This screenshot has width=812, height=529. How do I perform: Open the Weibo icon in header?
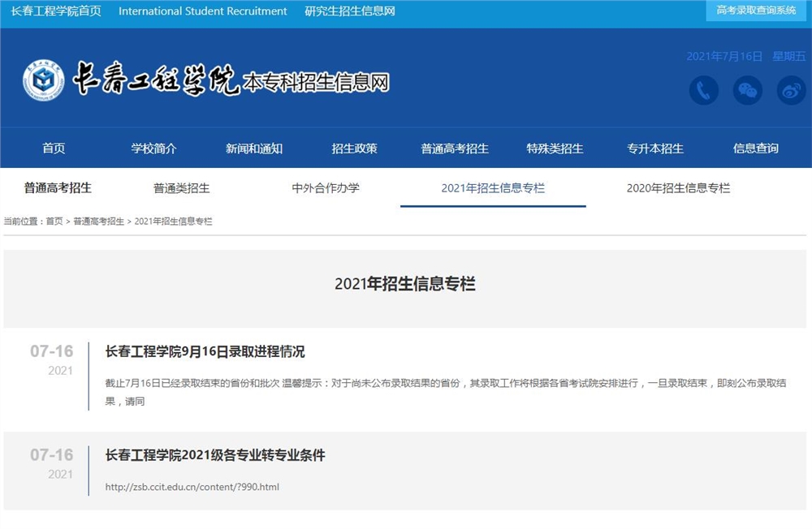pyautogui.click(x=791, y=90)
